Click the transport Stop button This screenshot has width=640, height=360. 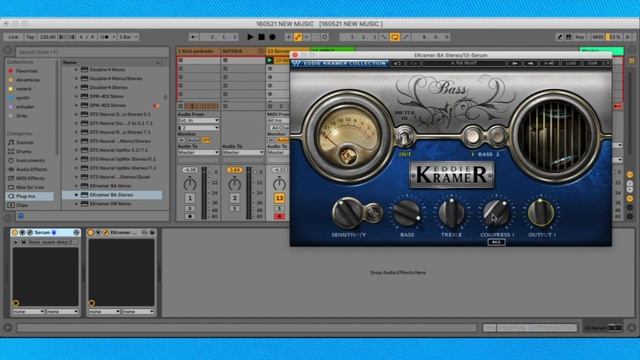(261, 37)
